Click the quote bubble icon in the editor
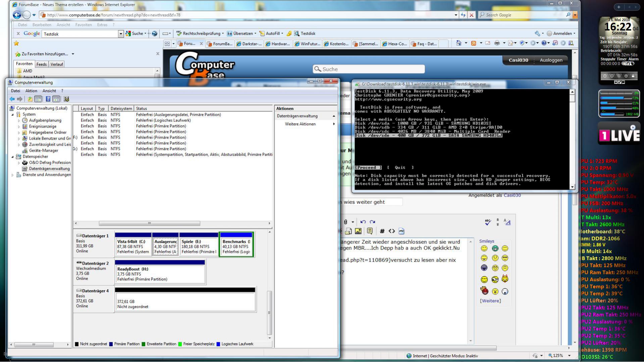This screenshot has height=362, width=644. 370,231
